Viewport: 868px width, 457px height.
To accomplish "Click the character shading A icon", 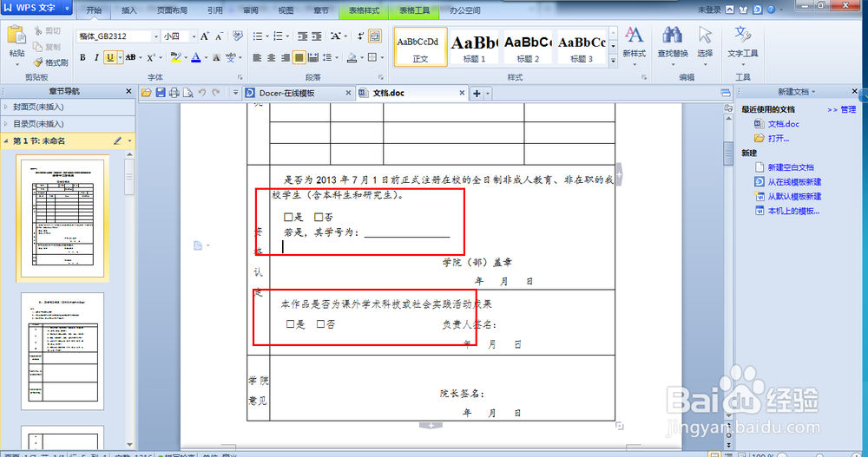I will (216, 57).
